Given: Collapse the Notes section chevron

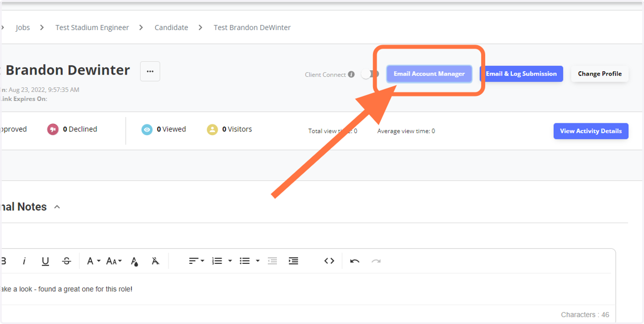Looking at the screenshot, I should [57, 207].
